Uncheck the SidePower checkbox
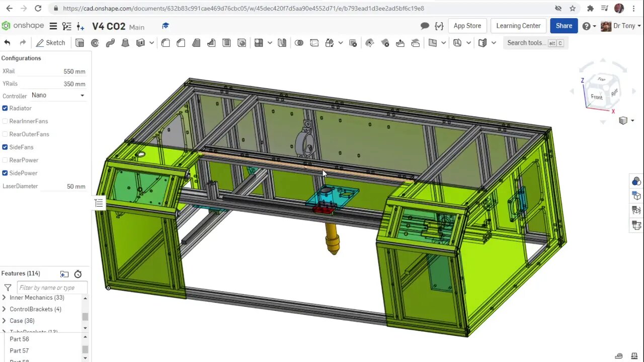 pos(5,173)
